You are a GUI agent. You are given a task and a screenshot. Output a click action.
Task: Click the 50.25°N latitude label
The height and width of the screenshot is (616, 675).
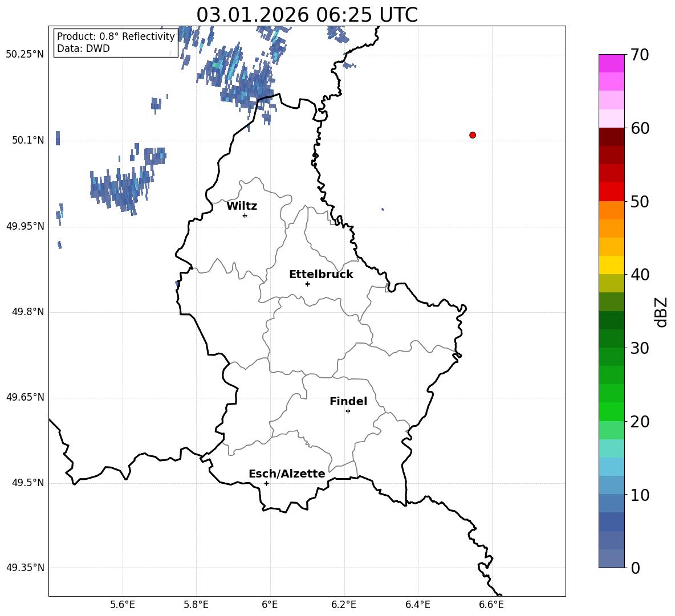coord(25,55)
